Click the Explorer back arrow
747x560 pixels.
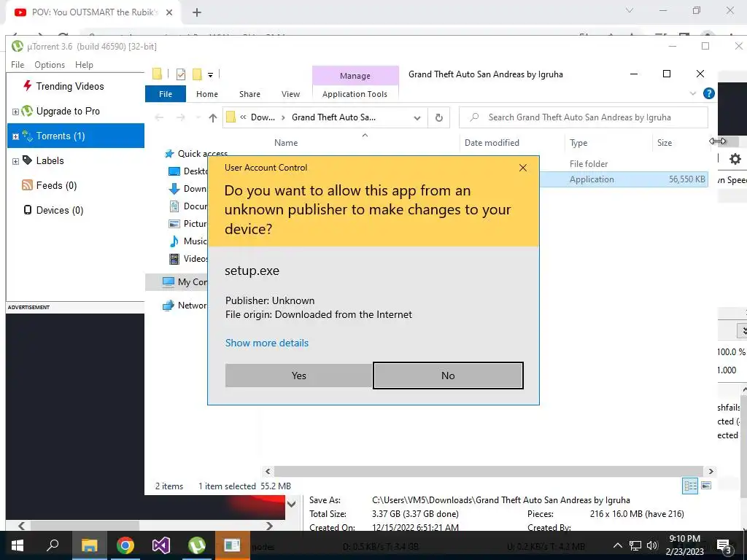tap(159, 117)
